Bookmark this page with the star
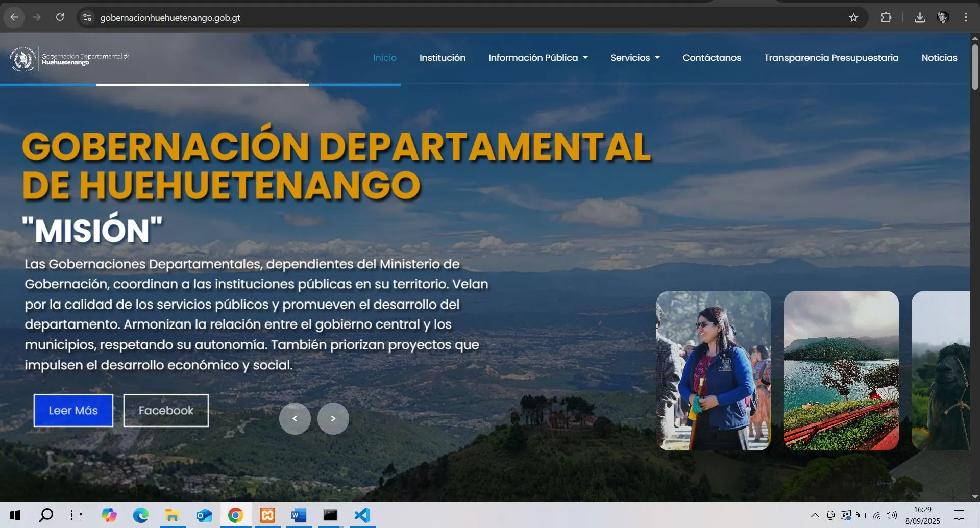Image resolution: width=980 pixels, height=528 pixels. tap(854, 17)
